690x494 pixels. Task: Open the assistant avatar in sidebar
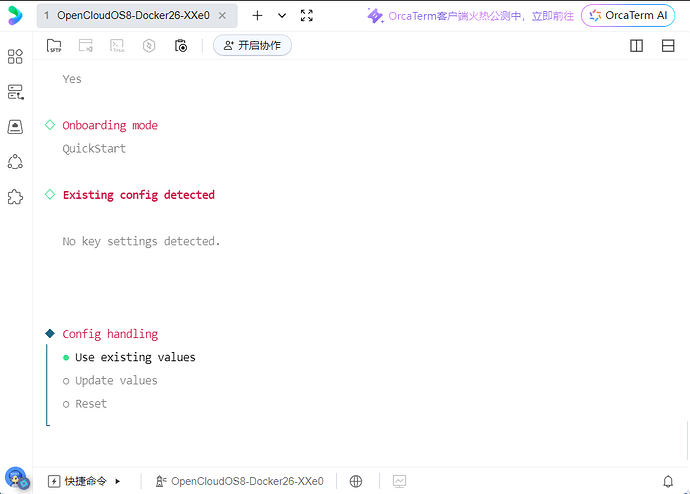pyautogui.click(x=17, y=478)
